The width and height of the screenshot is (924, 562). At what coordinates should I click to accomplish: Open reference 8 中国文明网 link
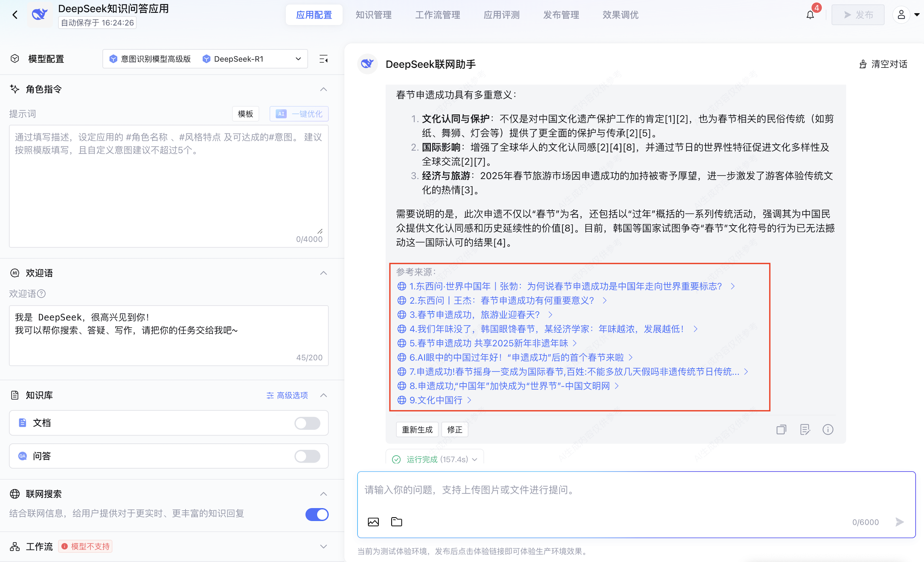508,386
